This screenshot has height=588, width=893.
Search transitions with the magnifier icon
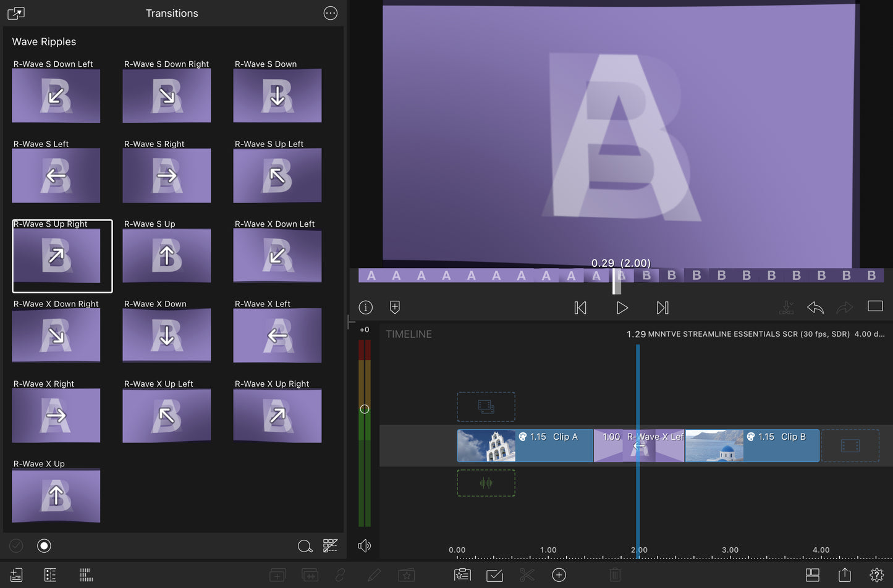tap(305, 546)
